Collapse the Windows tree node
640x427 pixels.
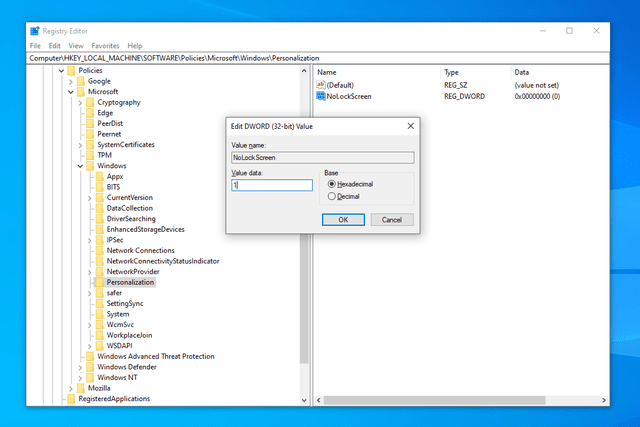pyautogui.click(x=80, y=166)
